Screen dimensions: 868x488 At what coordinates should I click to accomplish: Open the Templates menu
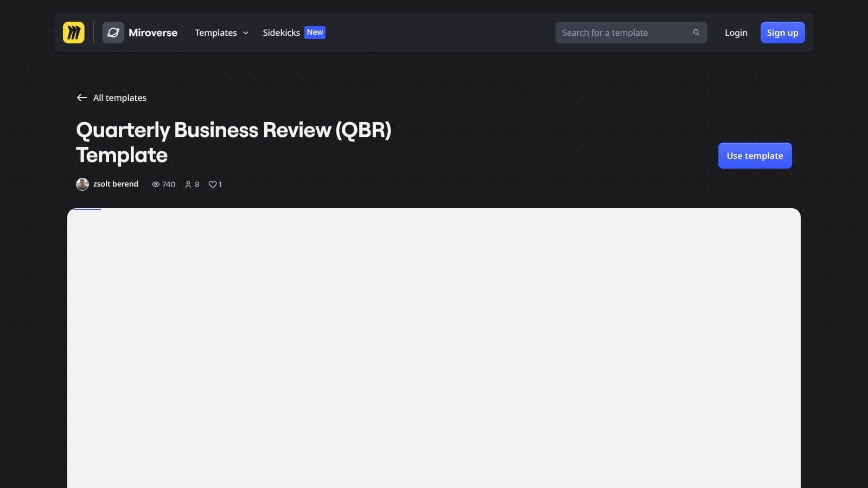pyautogui.click(x=216, y=33)
